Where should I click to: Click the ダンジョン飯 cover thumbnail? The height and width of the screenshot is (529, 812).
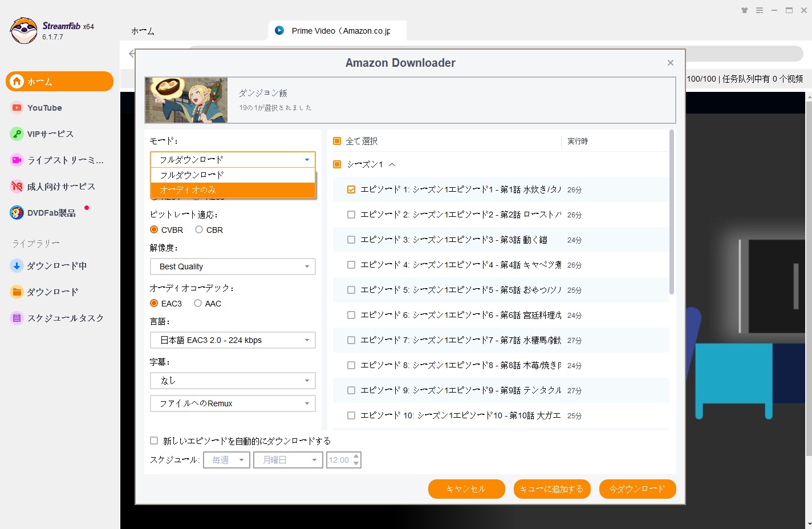186,100
